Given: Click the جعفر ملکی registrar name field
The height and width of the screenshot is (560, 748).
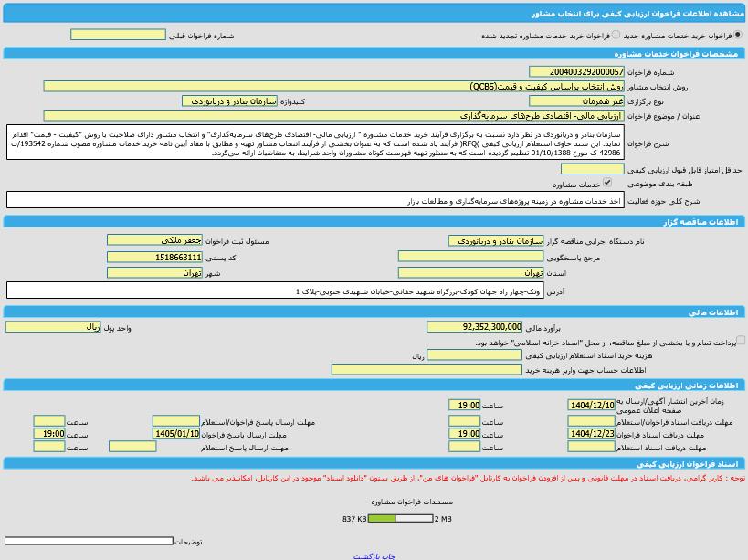Looking at the screenshot, I should point(154,240).
